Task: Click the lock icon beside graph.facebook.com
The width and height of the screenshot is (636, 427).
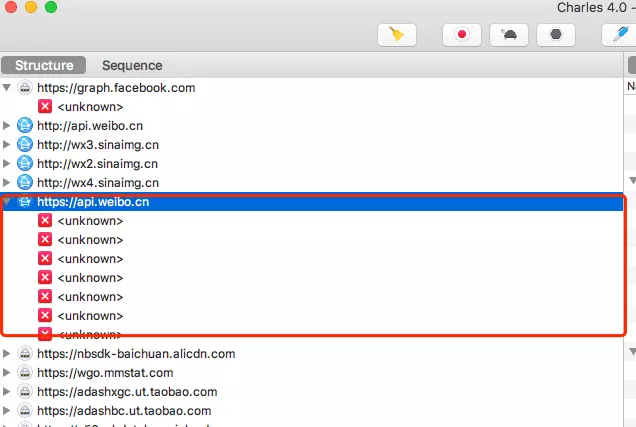Action: coord(25,88)
